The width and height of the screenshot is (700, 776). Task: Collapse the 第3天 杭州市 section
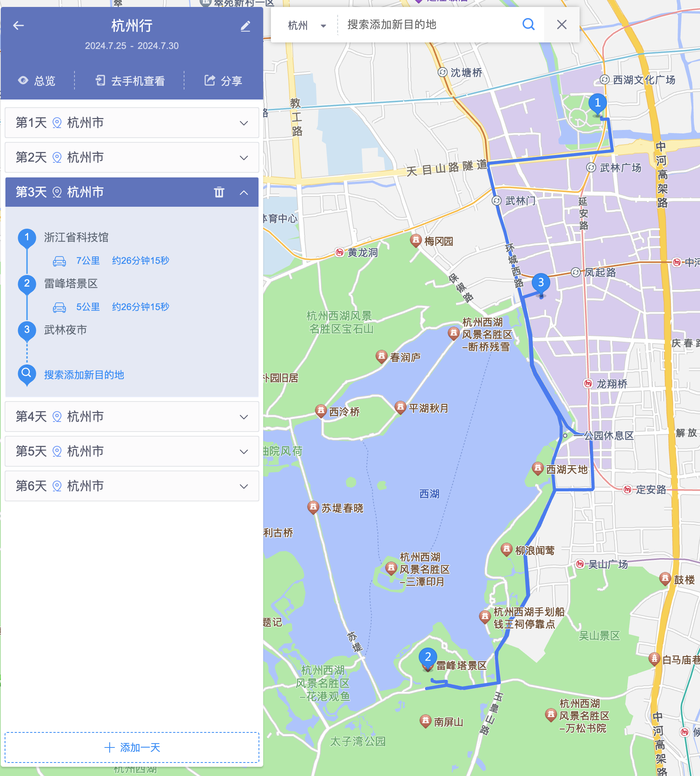point(244,192)
